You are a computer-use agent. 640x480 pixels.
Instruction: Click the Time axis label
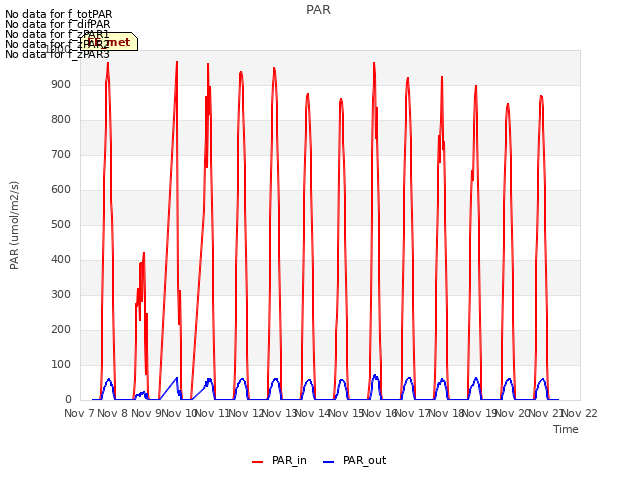tap(566, 429)
